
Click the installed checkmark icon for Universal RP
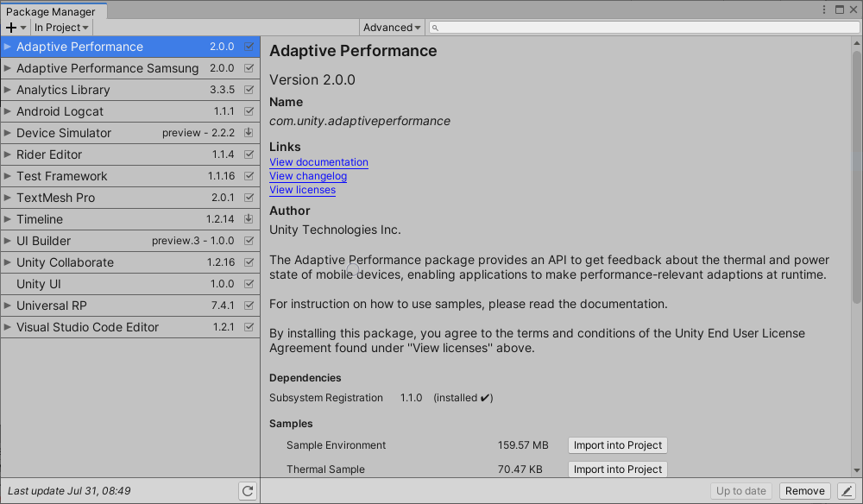click(x=249, y=306)
